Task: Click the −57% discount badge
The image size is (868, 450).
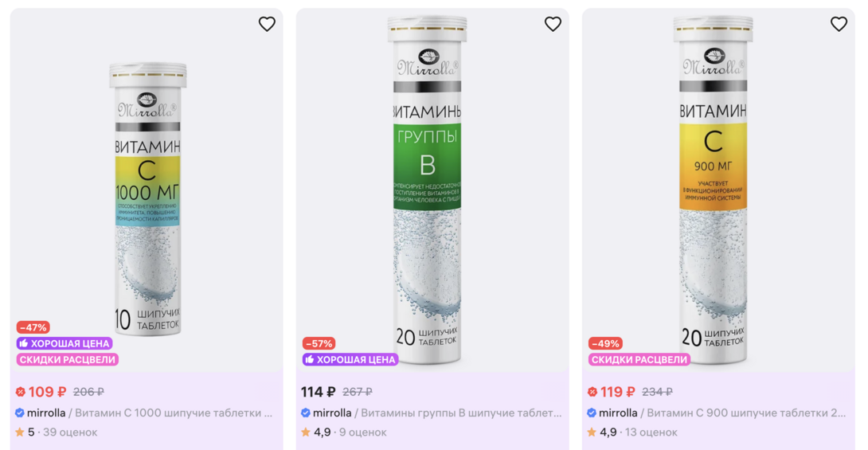Action: pyautogui.click(x=319, y=344)
